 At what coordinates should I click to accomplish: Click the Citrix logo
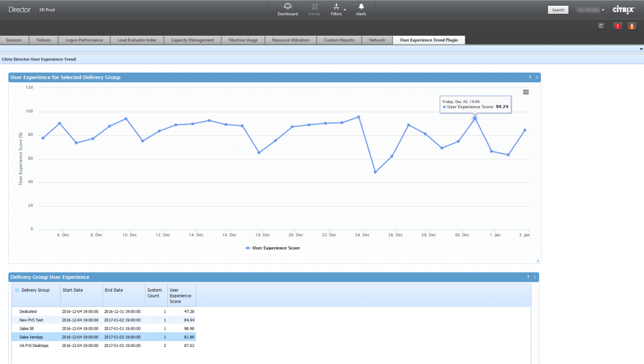click(623, 10)
